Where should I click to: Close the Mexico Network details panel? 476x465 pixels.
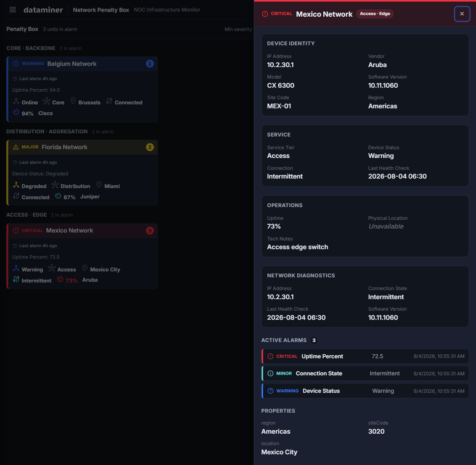point(462,14)
